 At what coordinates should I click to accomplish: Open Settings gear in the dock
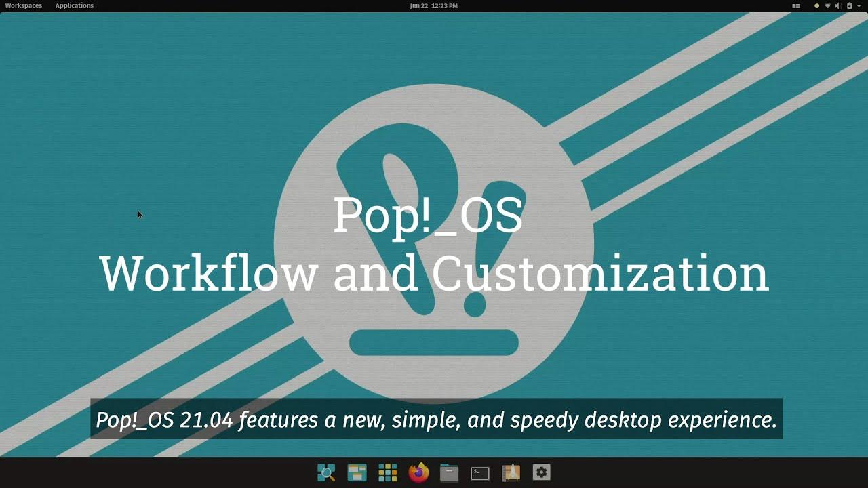click(541, 472)
